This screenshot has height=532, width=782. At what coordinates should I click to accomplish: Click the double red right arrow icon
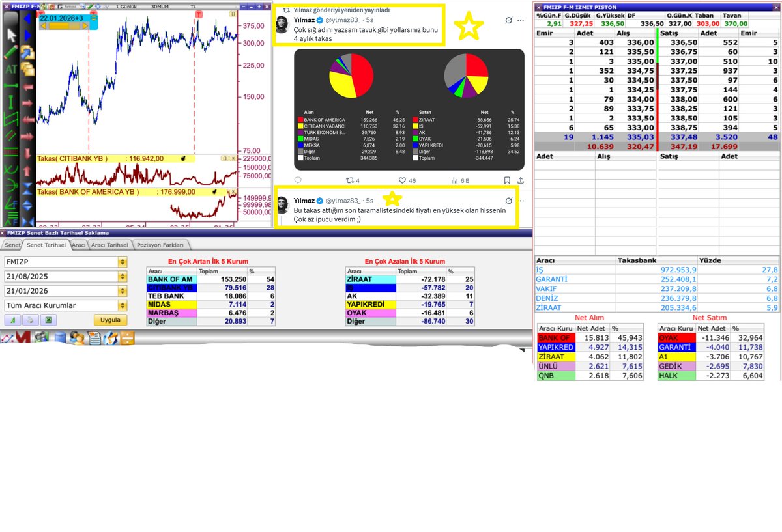(27, 137)
